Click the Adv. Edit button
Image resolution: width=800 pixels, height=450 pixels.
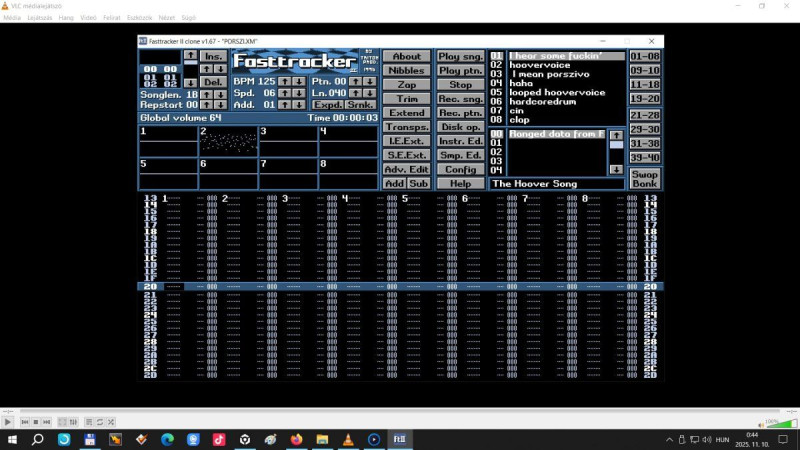pyautogui.click(x=407, y=169)
